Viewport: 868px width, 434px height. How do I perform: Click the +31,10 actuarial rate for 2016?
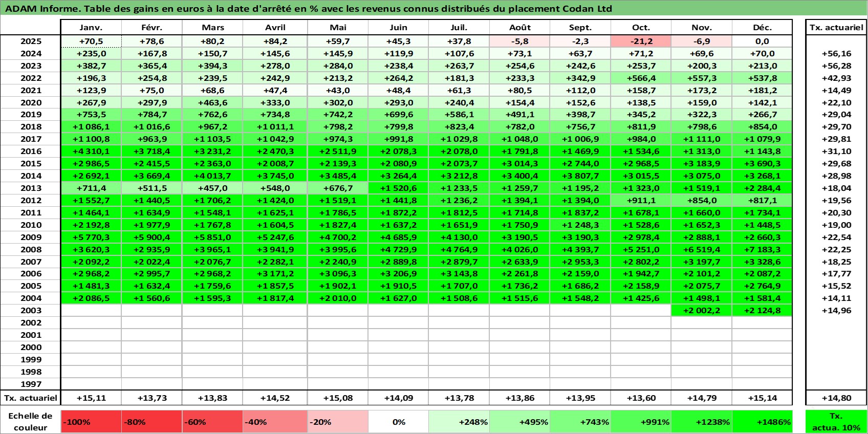836,151
